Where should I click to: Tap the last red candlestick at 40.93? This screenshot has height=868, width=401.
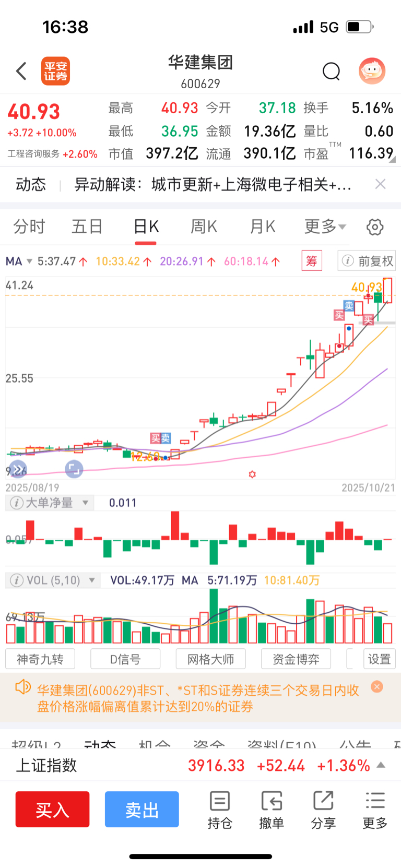(387, 290)
